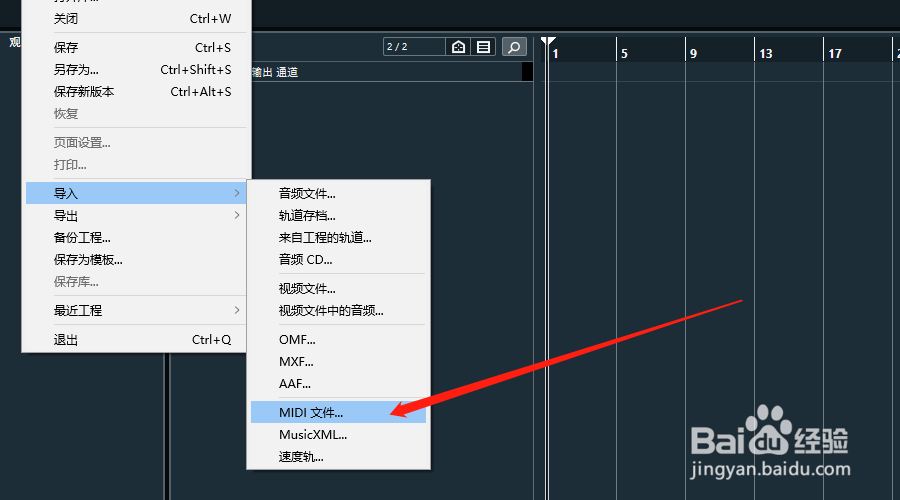
Task: Select 保存为模板... menu item
Action: pyautogui.click(x=136, y=260)
